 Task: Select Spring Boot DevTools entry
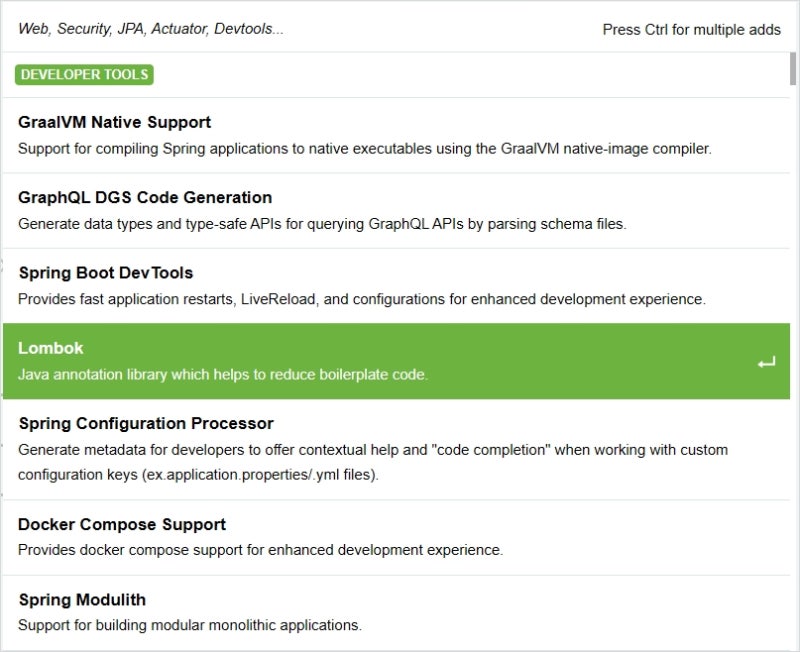tap(396, 286)
